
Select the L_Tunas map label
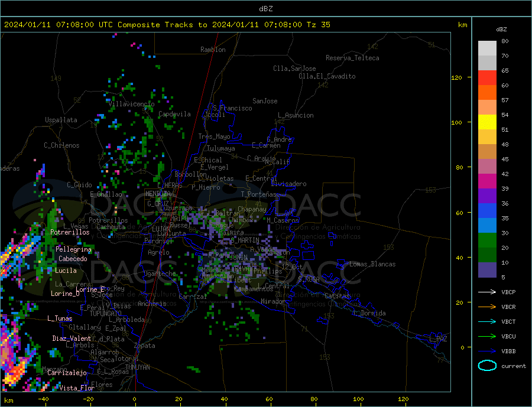(60, 318)
